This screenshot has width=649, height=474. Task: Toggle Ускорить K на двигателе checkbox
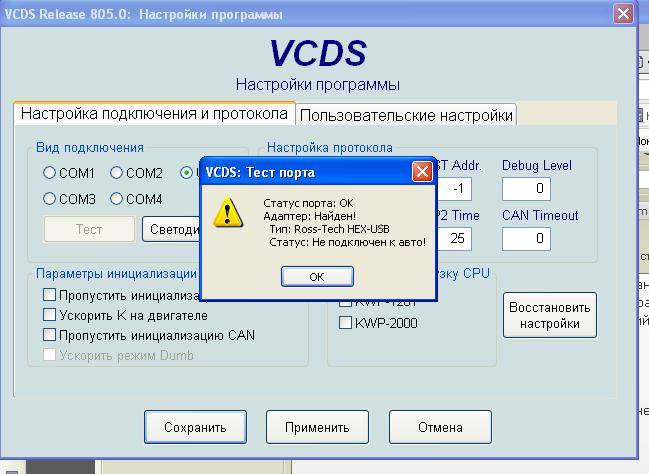point(49,315)
